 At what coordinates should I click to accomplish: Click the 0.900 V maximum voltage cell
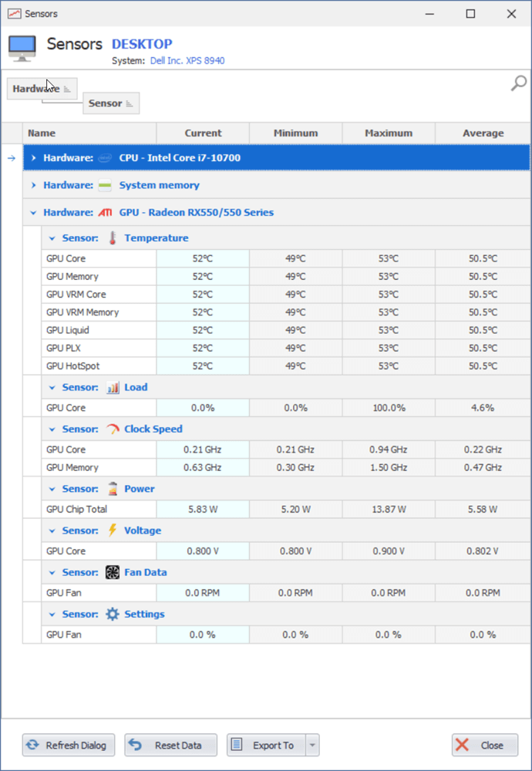tap(389, 551)
